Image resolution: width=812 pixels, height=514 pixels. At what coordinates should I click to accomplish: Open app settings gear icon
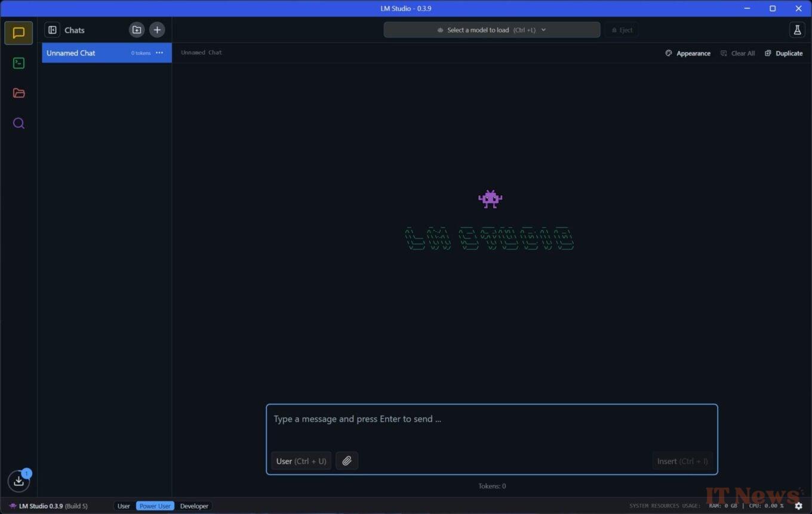tap(798, 506)
